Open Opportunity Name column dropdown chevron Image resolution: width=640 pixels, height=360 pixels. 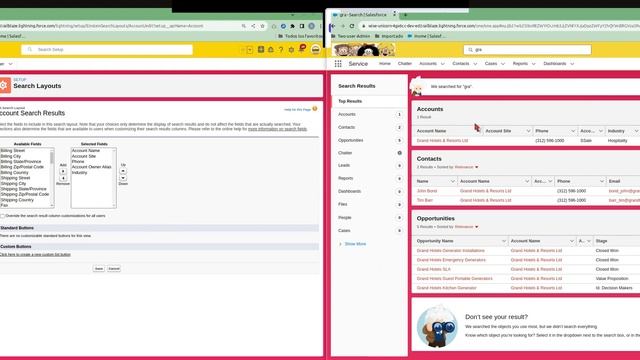pos(503,241)
